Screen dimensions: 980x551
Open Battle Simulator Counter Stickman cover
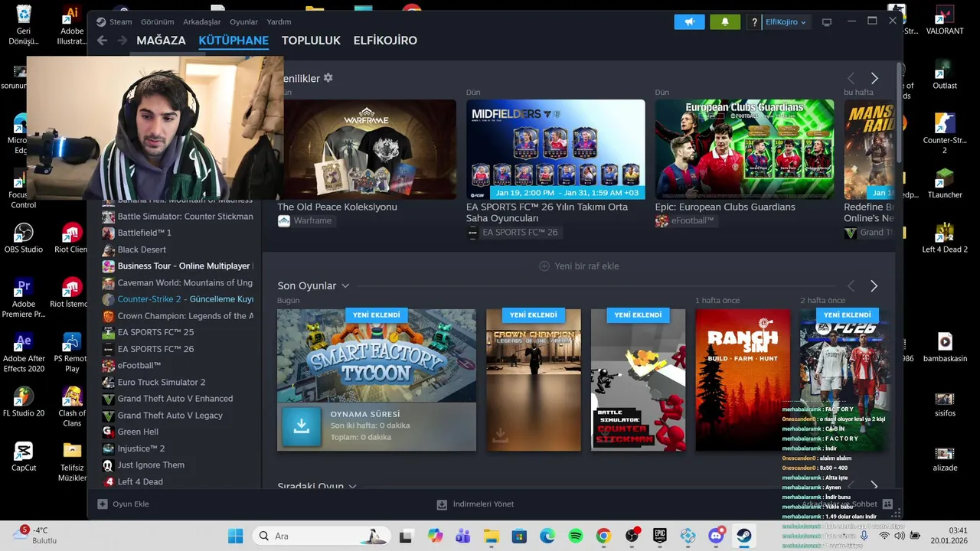point(638,380)
